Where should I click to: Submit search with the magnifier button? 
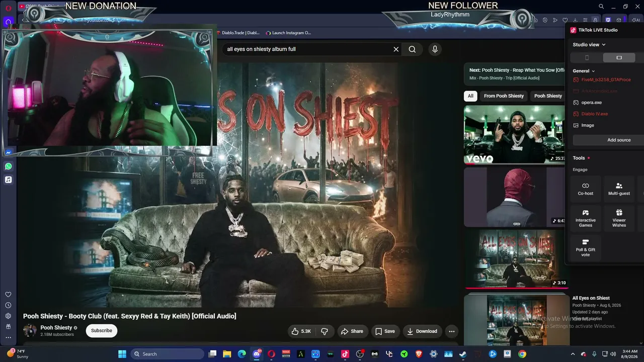(x=412, y=49)
